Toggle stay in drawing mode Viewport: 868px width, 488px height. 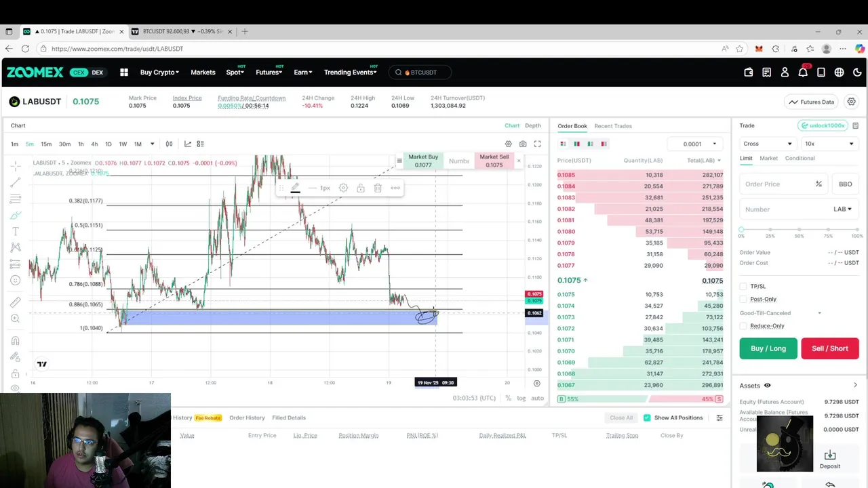coord(16,358)
